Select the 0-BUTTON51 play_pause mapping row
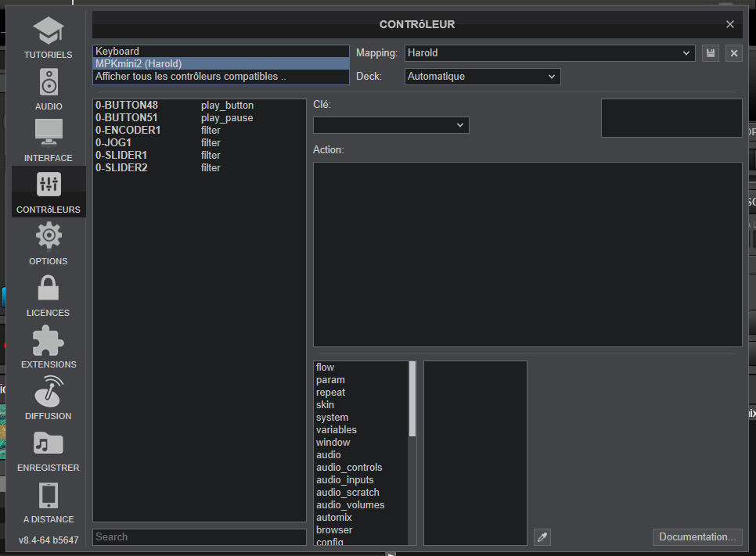Image resolution: width=756 pixels, height=556 pixels. [x=199, y=117]
